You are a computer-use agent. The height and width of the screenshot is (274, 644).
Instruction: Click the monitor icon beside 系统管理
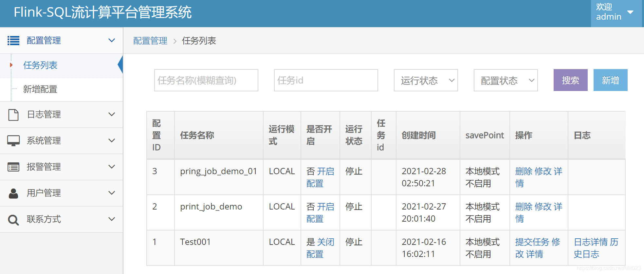coord(13,141)
